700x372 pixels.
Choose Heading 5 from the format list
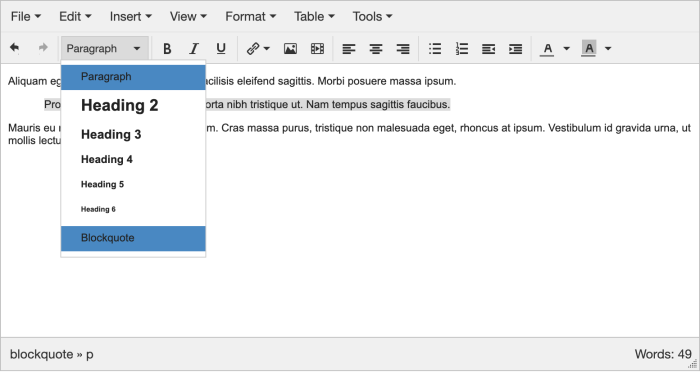133,184
